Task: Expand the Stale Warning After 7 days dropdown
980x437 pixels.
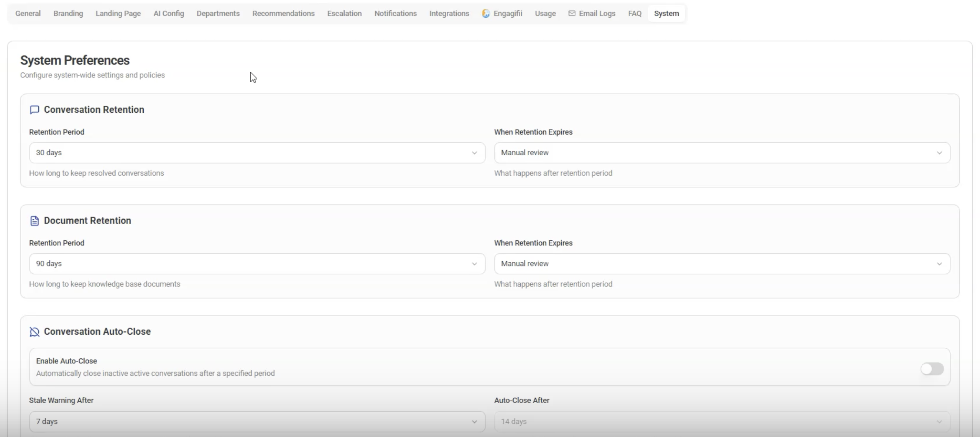Action: 257,421
